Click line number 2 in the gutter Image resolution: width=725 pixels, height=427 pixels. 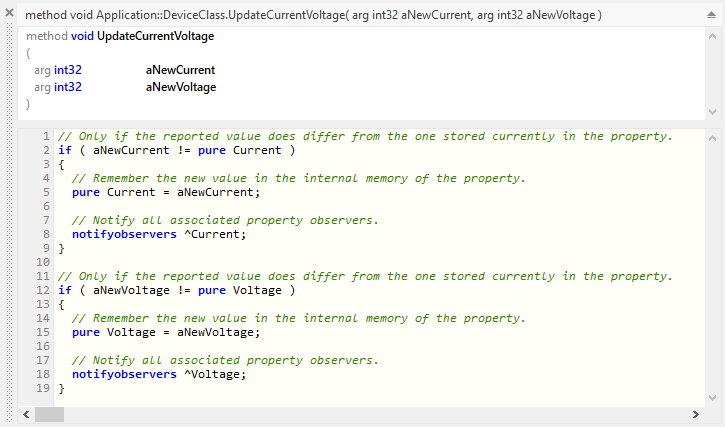[46, 150]
